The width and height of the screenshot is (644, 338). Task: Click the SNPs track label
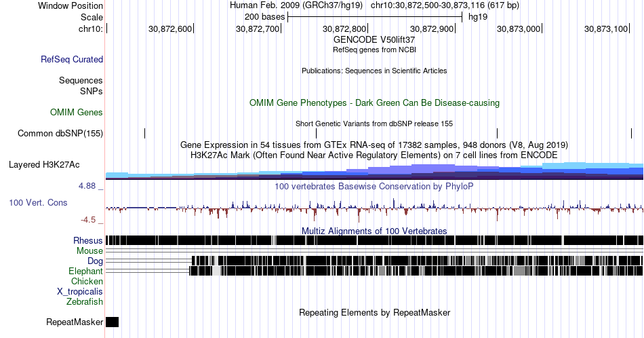[92, 91]
